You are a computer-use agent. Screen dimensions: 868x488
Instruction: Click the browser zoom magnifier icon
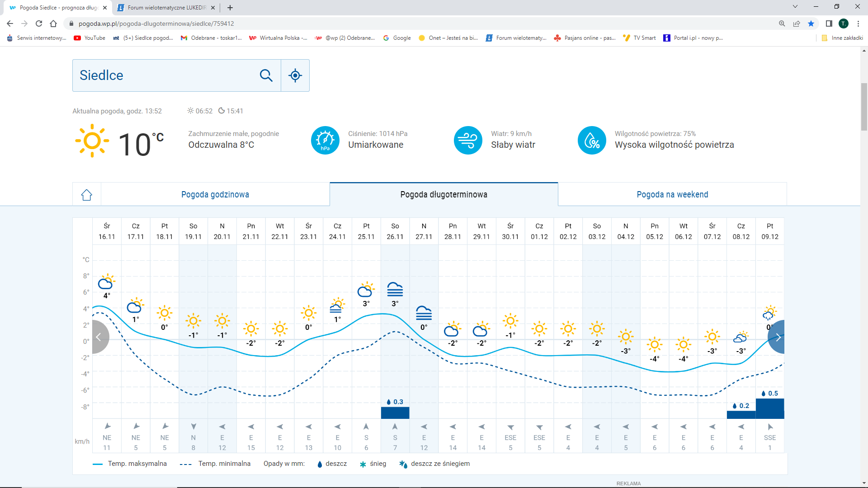(782, 23)
